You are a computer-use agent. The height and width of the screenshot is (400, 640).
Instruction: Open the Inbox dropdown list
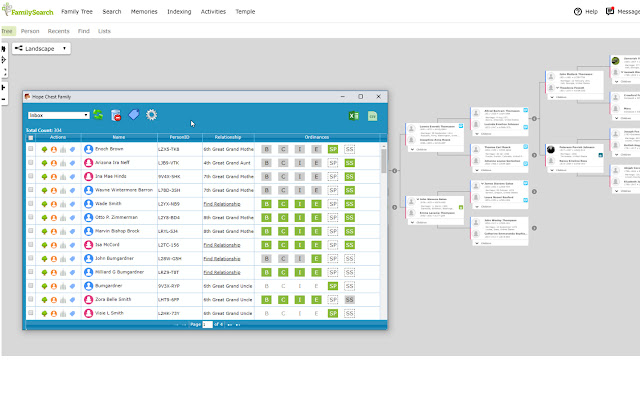(x=58, y=115)
